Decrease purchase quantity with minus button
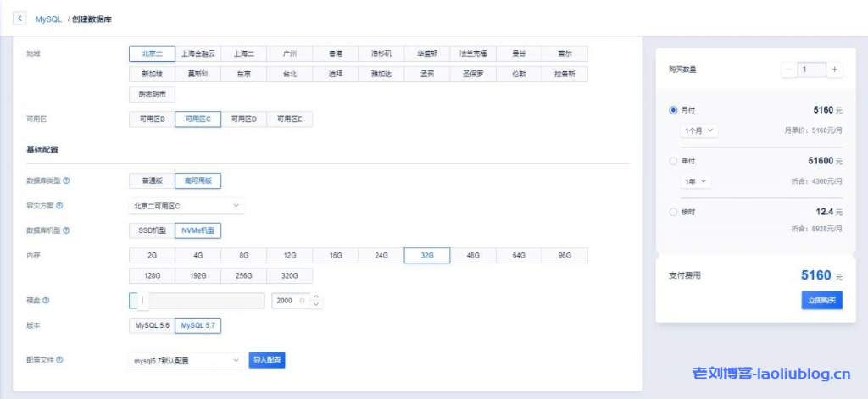 click(x=790, y=69)
